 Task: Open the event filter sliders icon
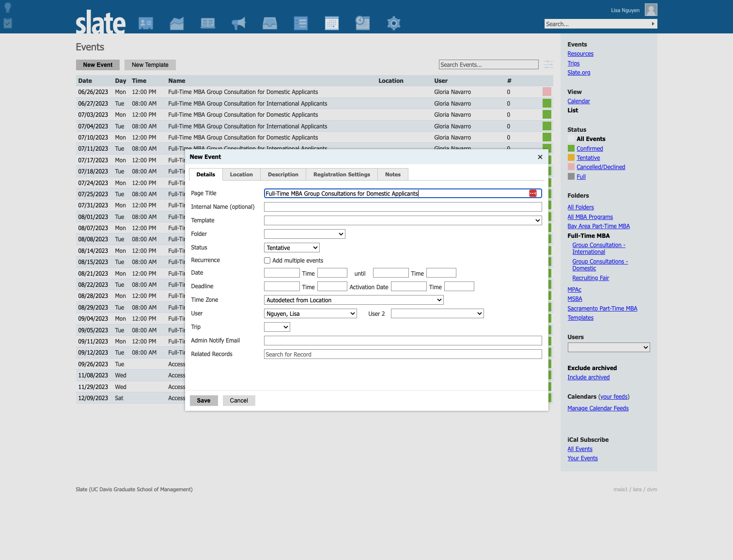548,64
